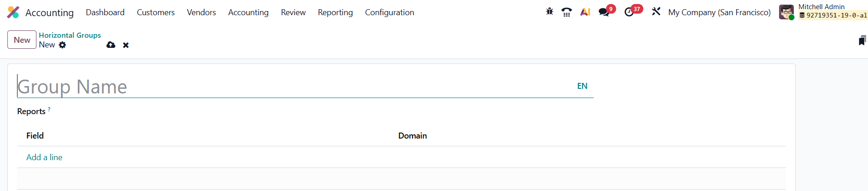Screen dimensions: 868x191
Task: Click the wrench and screwdriver tools icon
Action: (x=656, y=12)
